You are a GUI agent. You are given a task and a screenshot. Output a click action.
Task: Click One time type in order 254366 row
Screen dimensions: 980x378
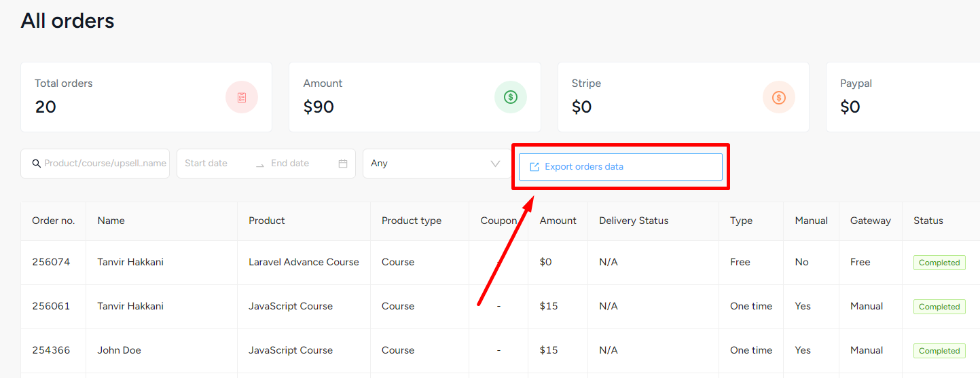[x=751, y=350]
